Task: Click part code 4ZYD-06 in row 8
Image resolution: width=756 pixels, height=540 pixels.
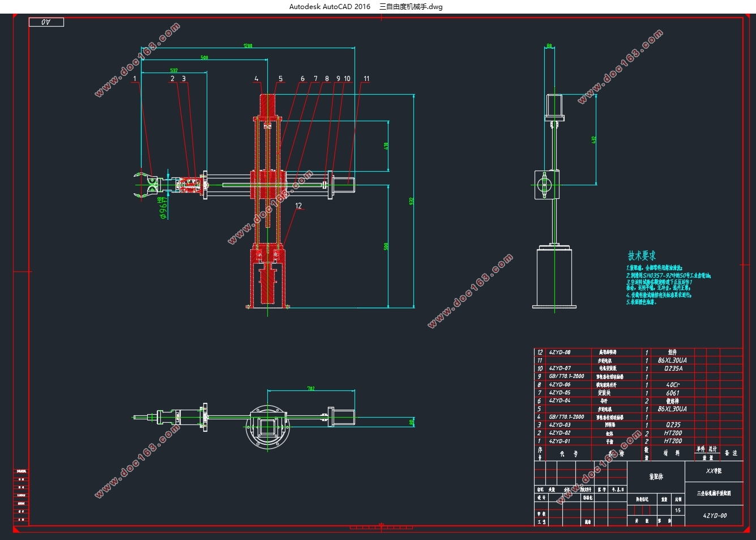Action: point(559,385)
